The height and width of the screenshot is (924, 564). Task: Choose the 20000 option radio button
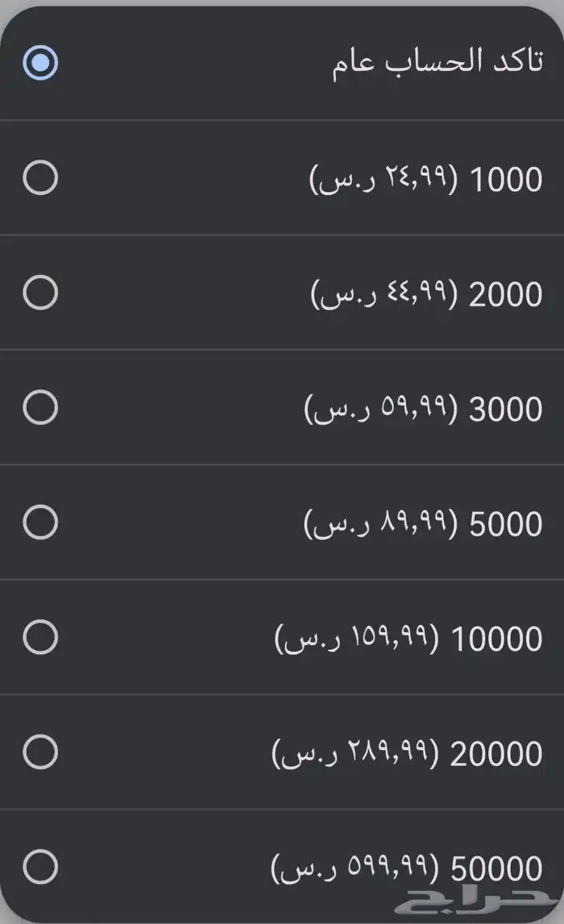point(40,753)
